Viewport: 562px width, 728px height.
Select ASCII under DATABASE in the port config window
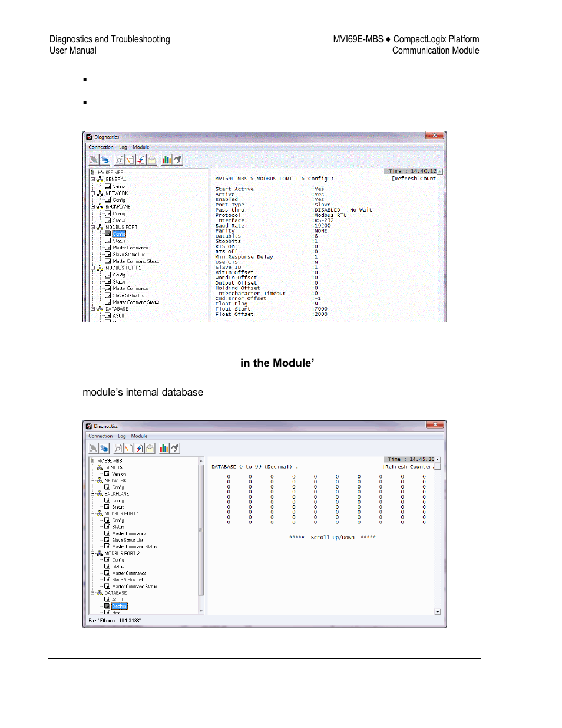(118, 316)
